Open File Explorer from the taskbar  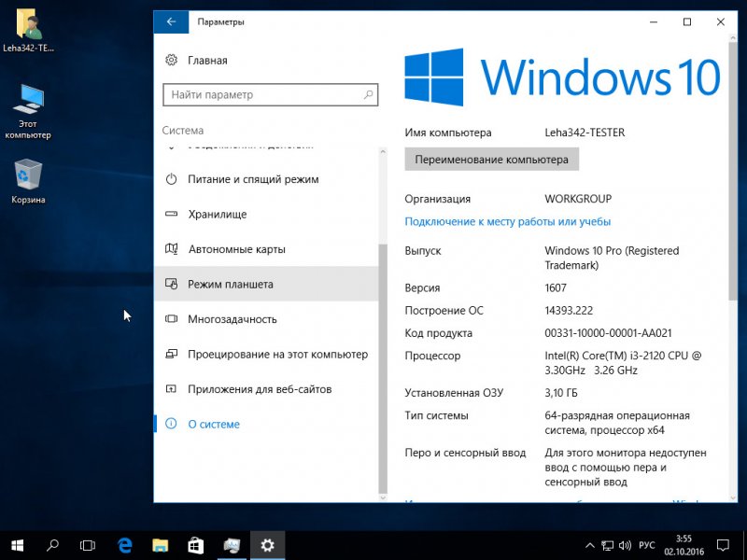161,544
